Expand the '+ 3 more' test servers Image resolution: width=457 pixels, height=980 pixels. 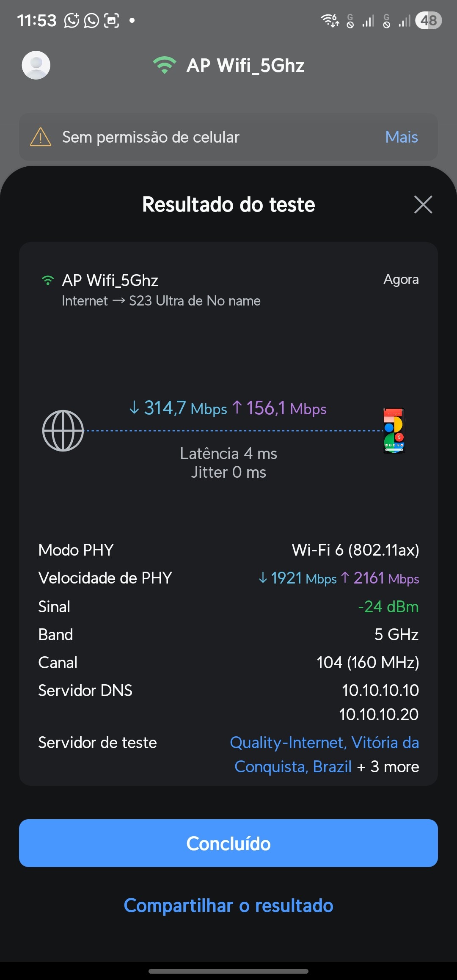click(x=388, y=767)
